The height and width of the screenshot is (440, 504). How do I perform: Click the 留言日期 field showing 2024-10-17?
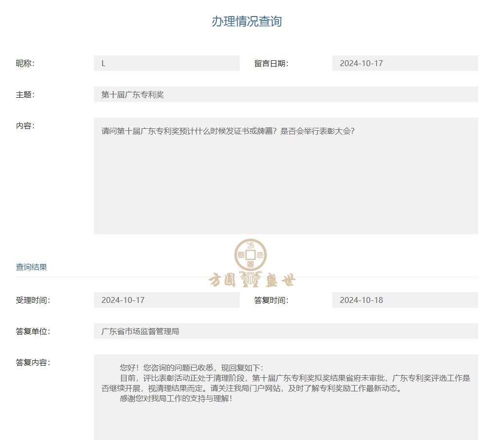pos(405,63)
